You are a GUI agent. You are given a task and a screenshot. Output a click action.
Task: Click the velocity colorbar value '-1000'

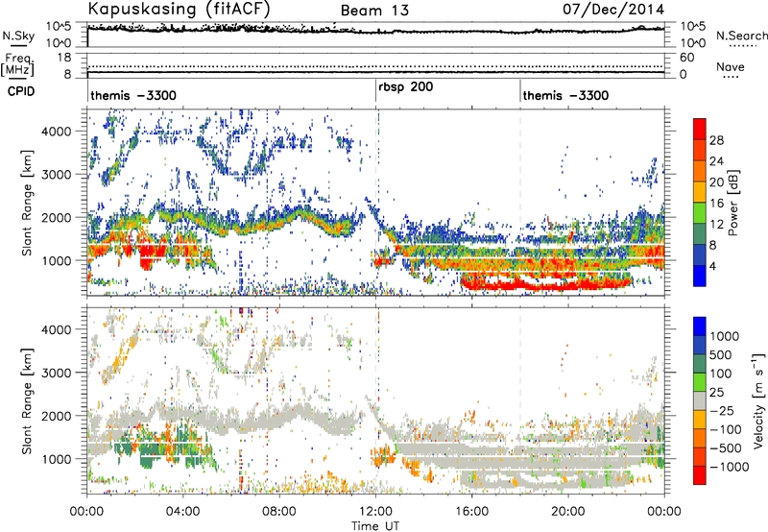click(x=730, y=467)
